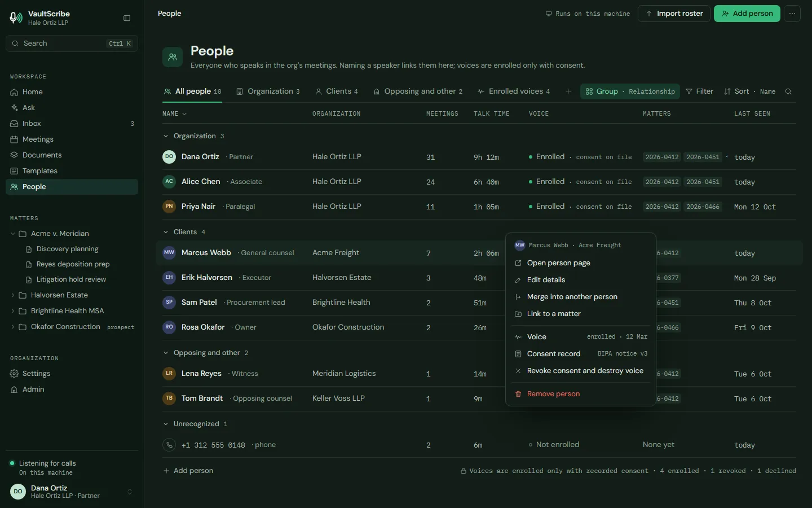Image resolution: width=812 pixels, height=508 pixels.
Task: Open the Sort by Name dropdown
Action: coord(749,91)
